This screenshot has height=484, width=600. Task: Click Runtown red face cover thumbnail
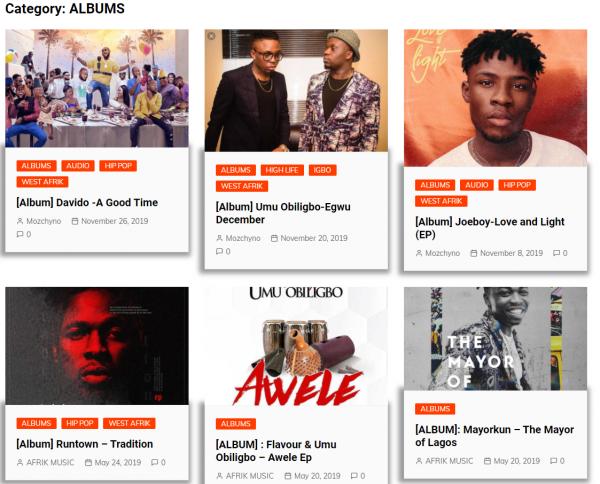97,346
